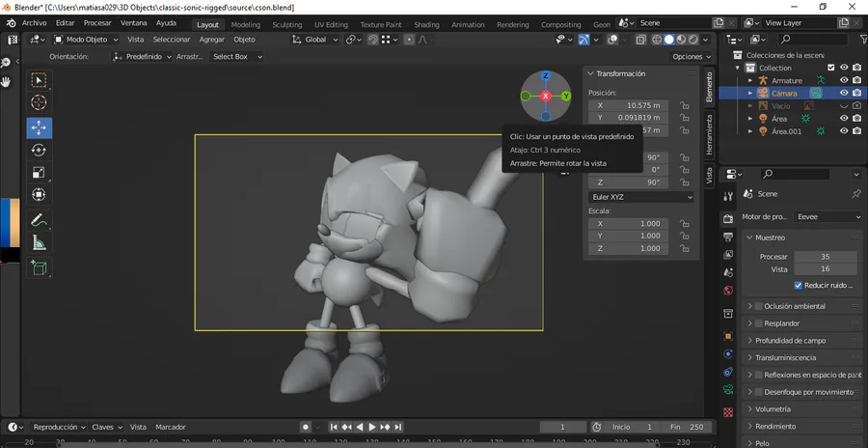
Task: Open the World properties globe icon
Action: point(728,291)
